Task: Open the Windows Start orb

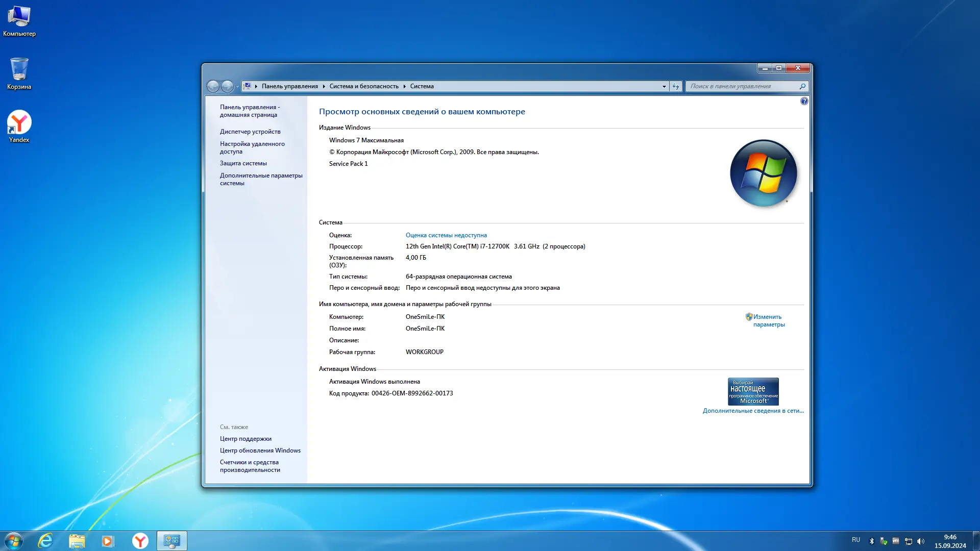Action: click(14, 541)
